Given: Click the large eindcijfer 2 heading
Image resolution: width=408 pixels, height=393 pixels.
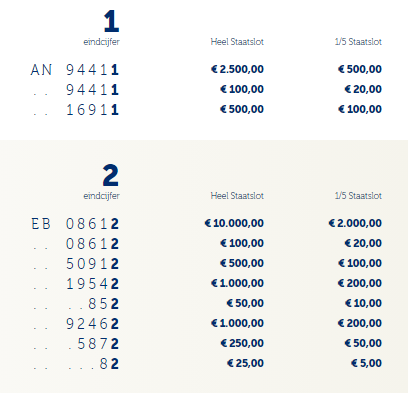Looking at the screenshot, I should point(110,175).
